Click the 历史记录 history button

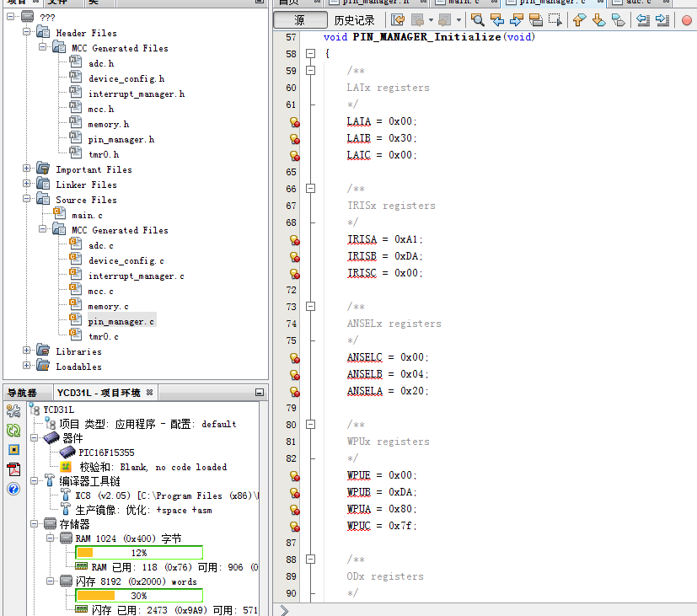click(x=354, y=20)
